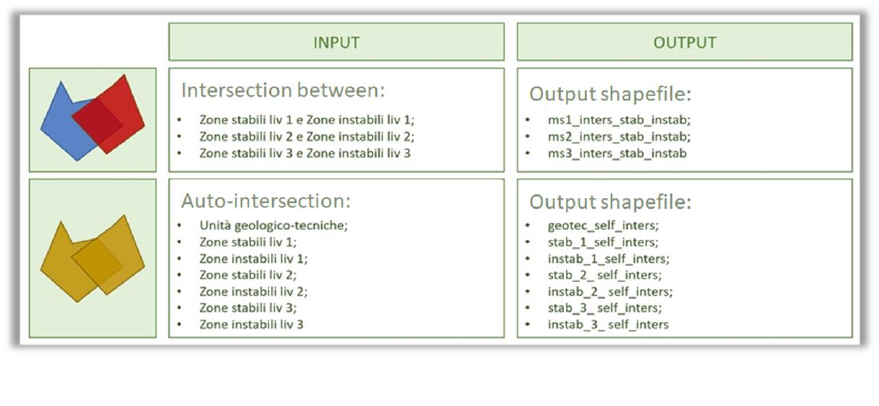Click the stab_1_self_inters output entry
This screenshot has width=879, height=406.
[602, 242]
